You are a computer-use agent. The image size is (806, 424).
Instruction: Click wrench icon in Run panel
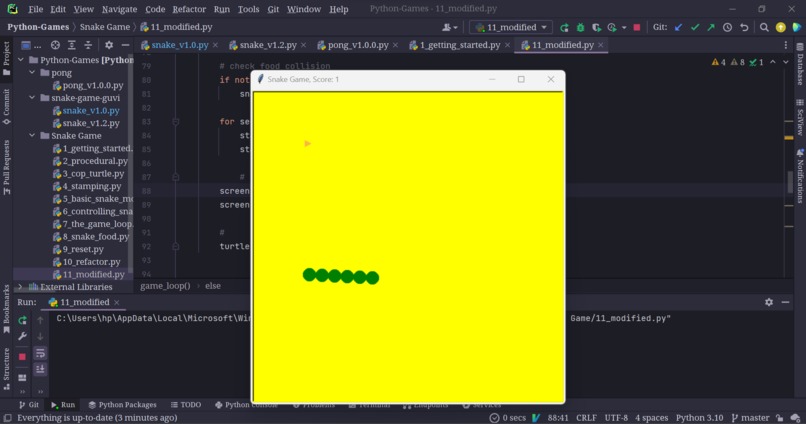[x=22, y=336]
